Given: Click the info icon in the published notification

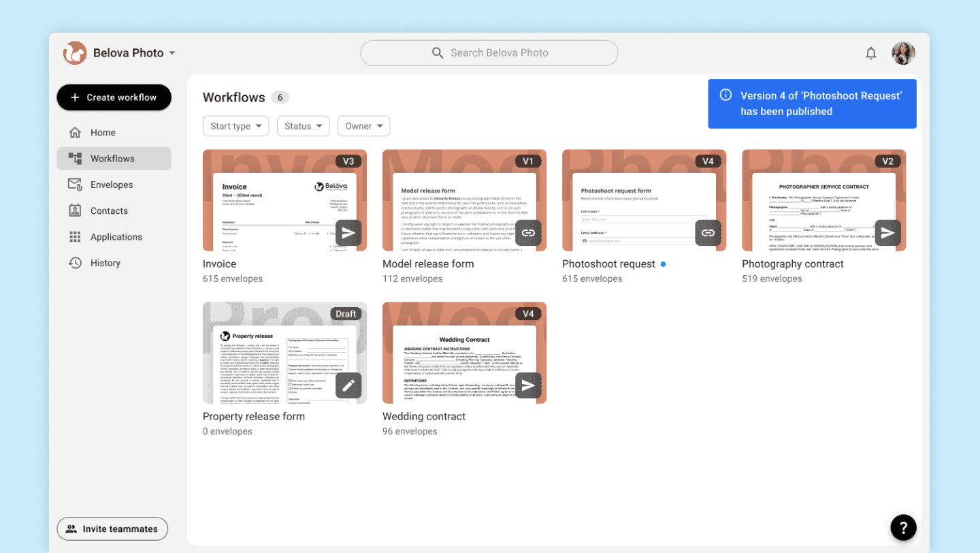Looking at the screenshot, I should coord(725,95).
